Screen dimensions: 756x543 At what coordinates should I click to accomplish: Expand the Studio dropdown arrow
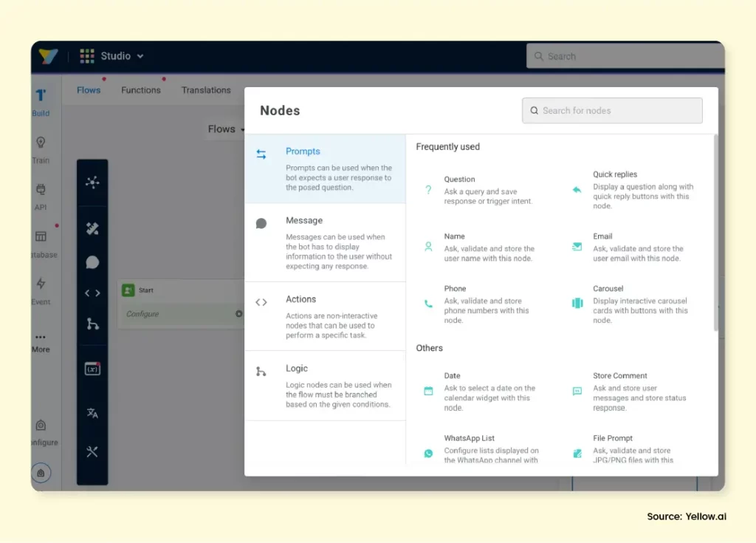140,56
